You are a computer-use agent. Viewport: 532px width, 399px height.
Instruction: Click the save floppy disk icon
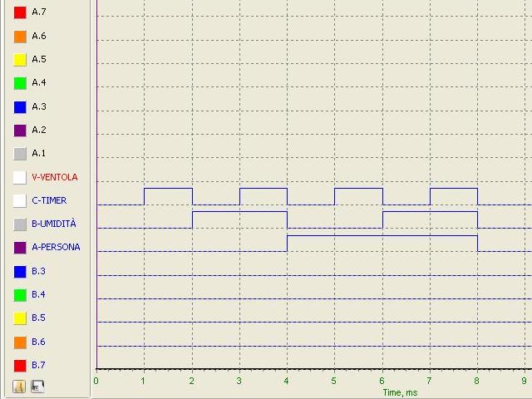click(x=37, y=386)
